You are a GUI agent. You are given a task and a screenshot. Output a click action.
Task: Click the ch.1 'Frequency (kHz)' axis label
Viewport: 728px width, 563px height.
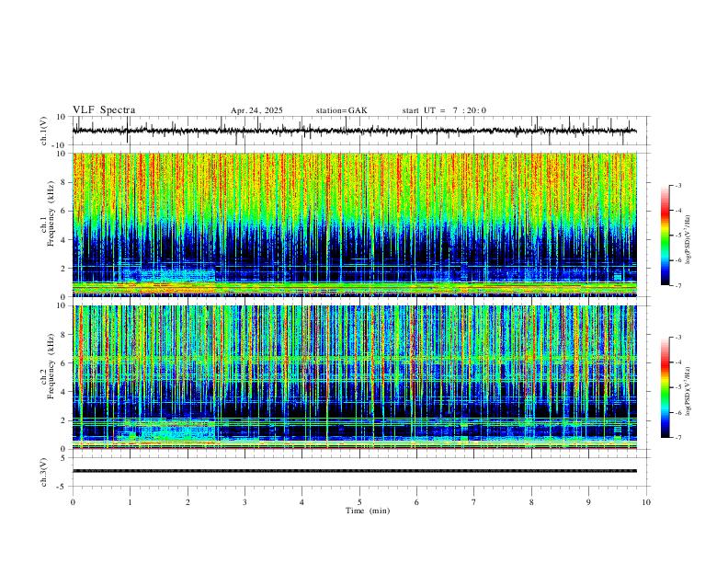(51, 214)
